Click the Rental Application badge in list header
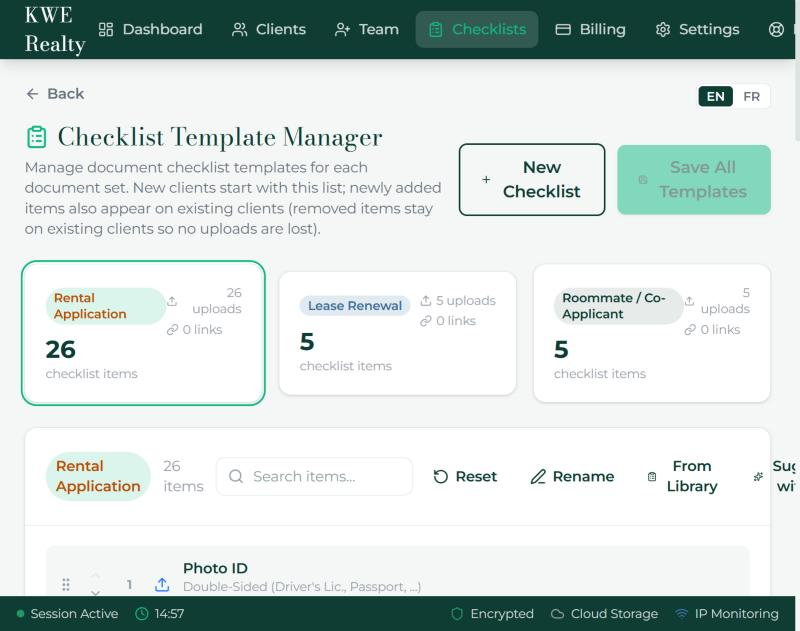 point(98,476)
